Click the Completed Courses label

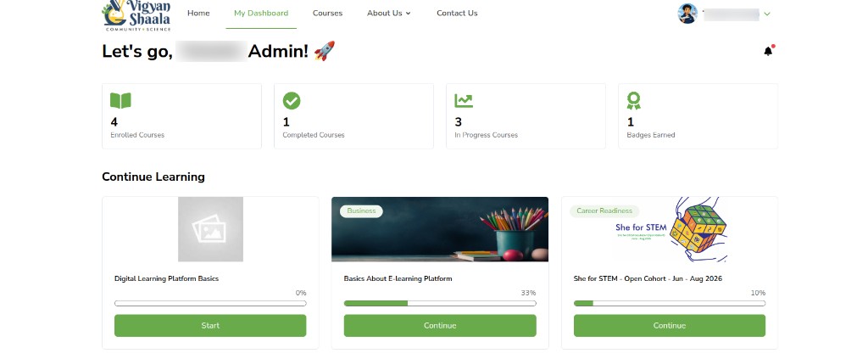point(314,135)
